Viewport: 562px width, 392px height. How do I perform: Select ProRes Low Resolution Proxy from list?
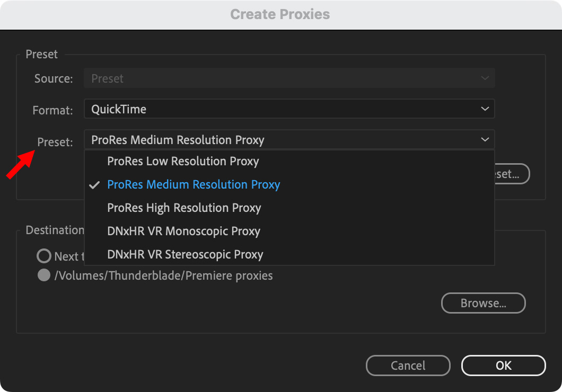coord(183,161)
